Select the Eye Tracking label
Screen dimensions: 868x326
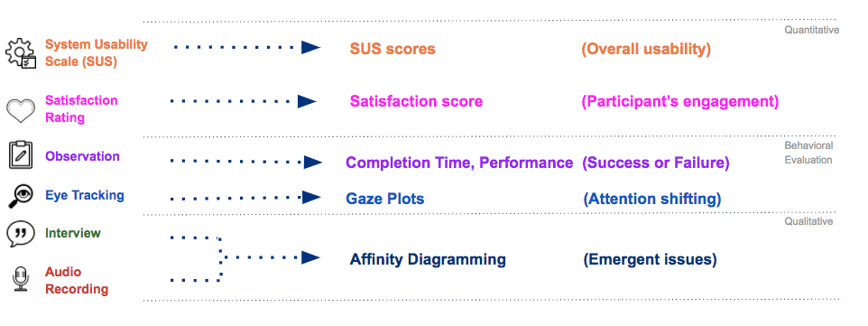85,195
